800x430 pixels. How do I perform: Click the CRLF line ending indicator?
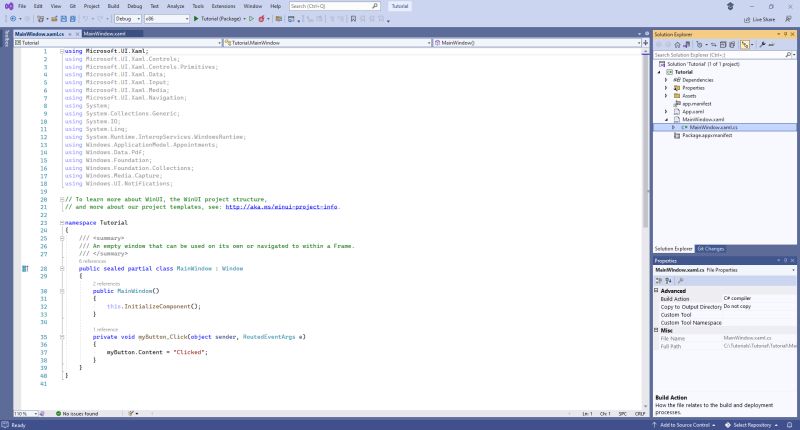pos(640,414)
